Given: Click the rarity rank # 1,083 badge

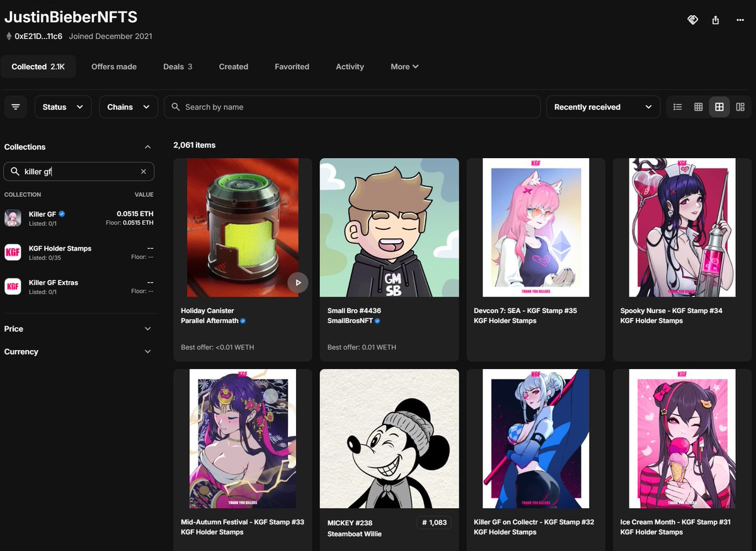Looking at the screenshot, I should point(434,522).
